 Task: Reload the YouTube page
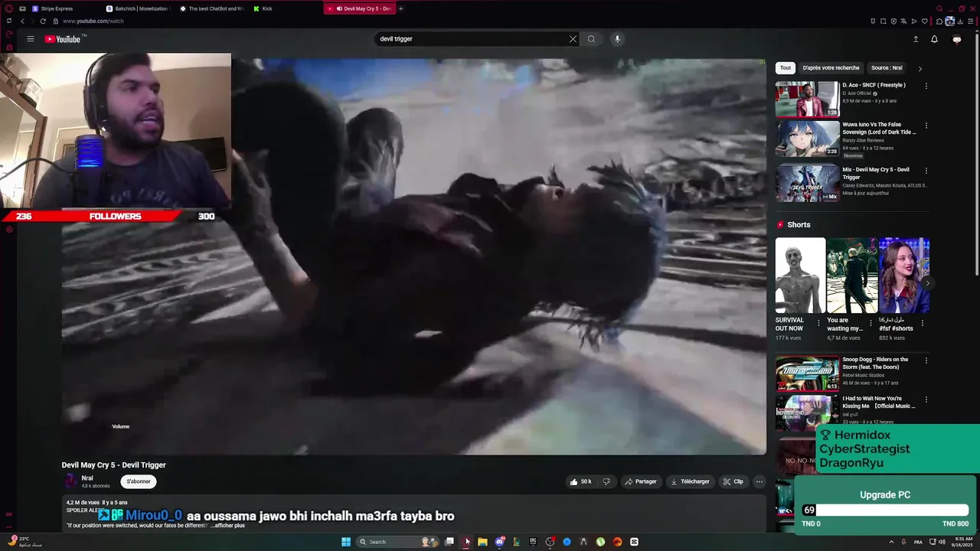pyautogui.click(x=43, y=21)
